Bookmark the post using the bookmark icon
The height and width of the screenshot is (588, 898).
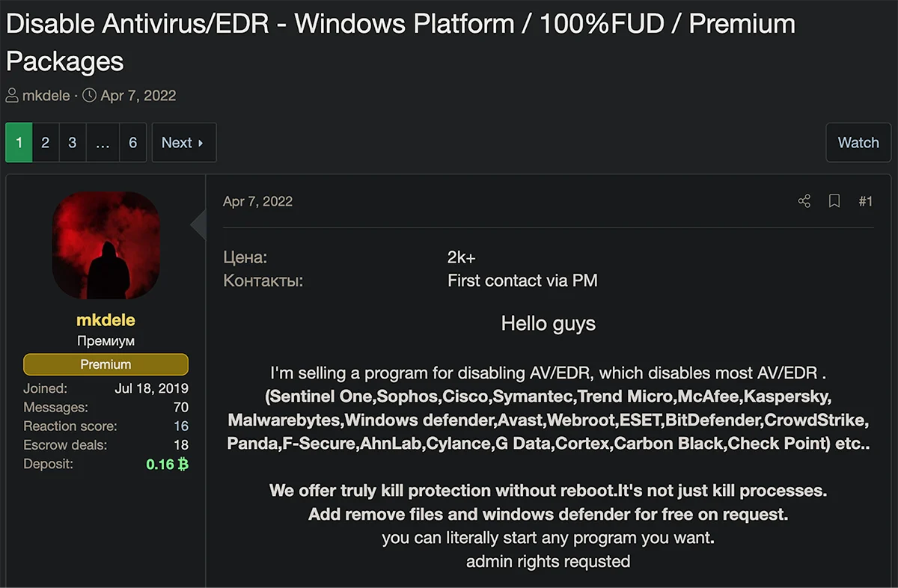coord(834,201)
